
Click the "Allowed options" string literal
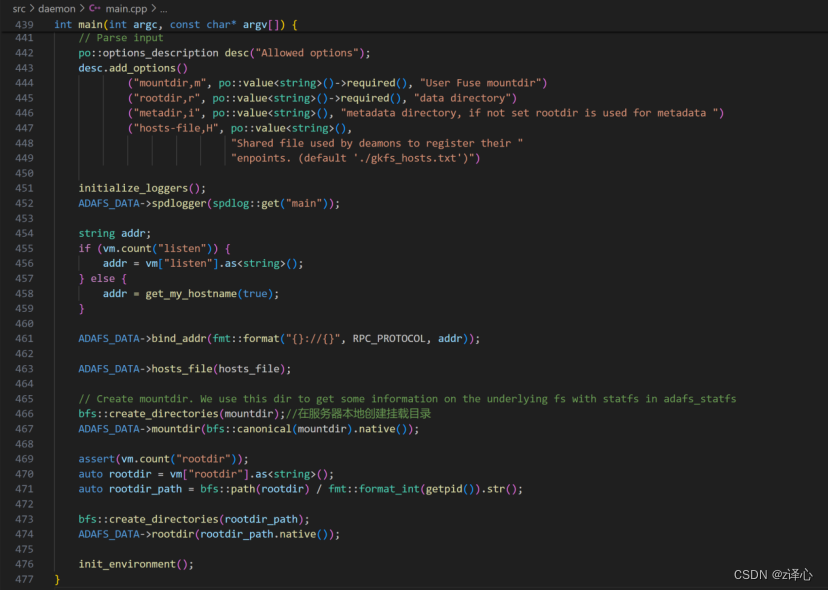[x=309, y=53]
